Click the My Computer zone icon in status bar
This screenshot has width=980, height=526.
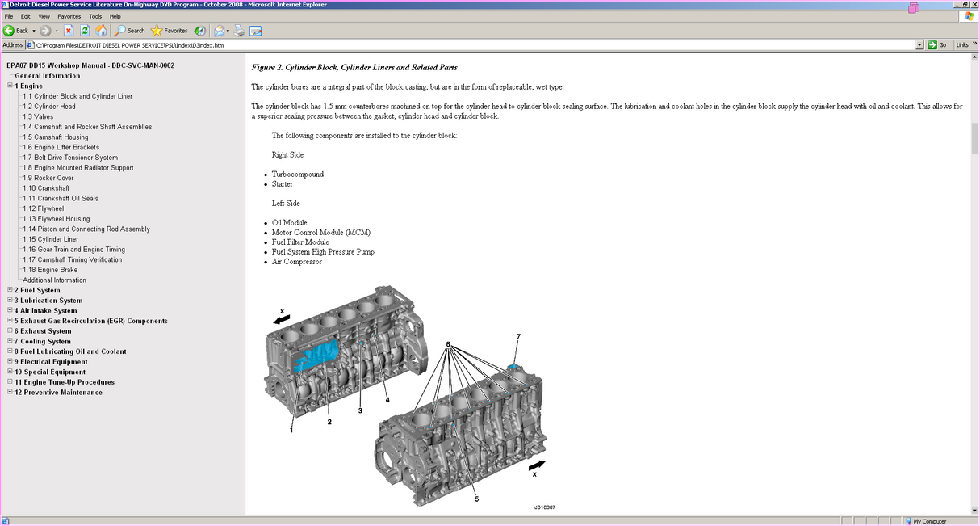pos(908,521)
